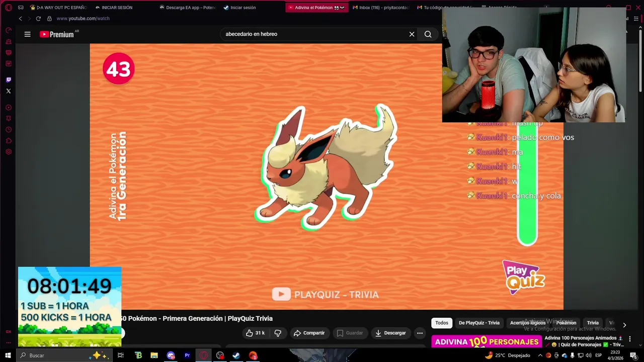
Task: Open the YouTube hamburger guide menu
Action: 28,34
